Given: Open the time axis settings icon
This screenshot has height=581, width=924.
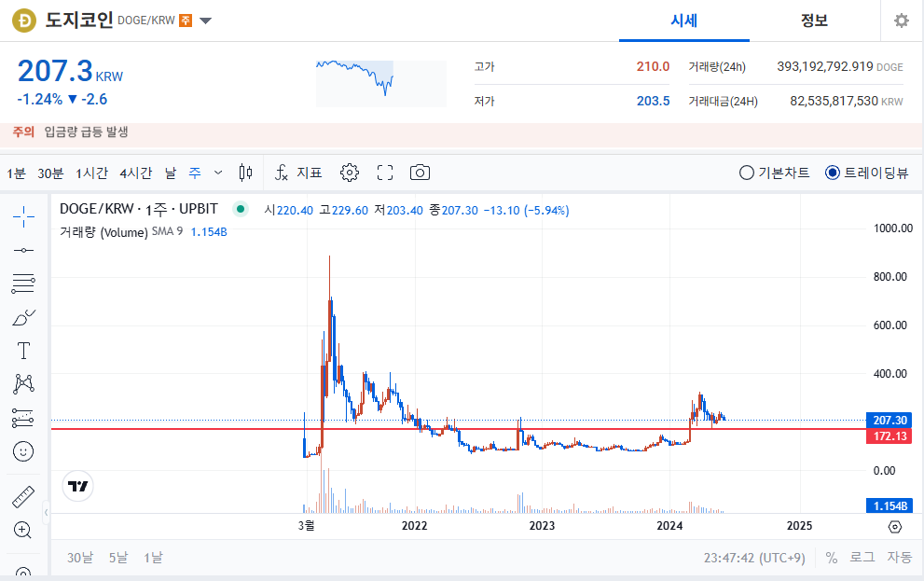Looking at the screenshot, I should [x=894, y=526].
